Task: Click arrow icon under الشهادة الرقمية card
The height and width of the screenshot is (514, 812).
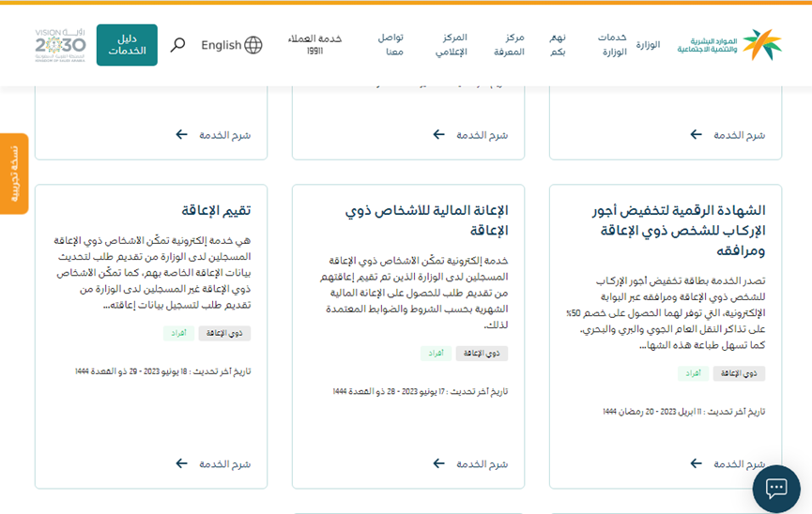Action: click(696, 463)
